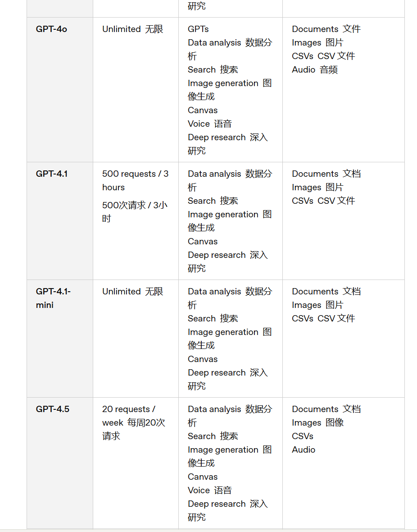The height and width of the screenshot is (532, 417).
Task: Click 'Images 图像' in the GPT-4.5 row
Action: (317, 423)
